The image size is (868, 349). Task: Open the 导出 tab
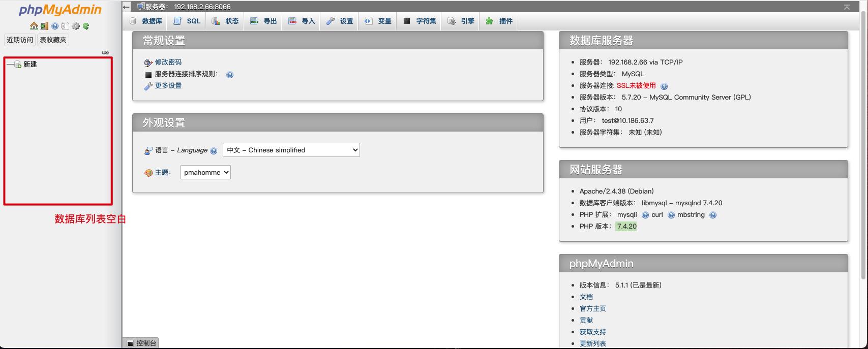263,21
